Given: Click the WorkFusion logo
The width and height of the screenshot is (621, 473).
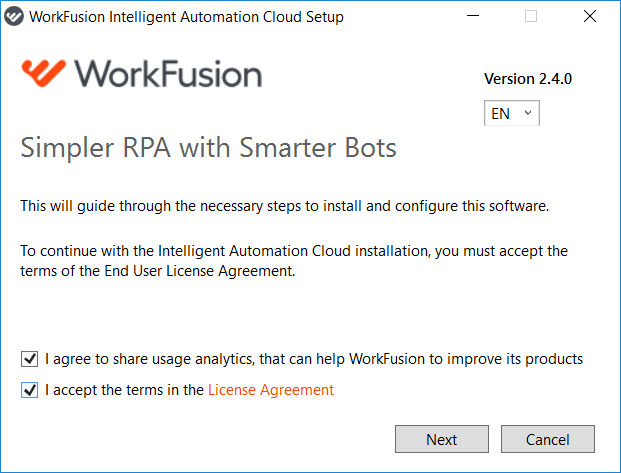Looking at the screenshot, I should 142,74.
